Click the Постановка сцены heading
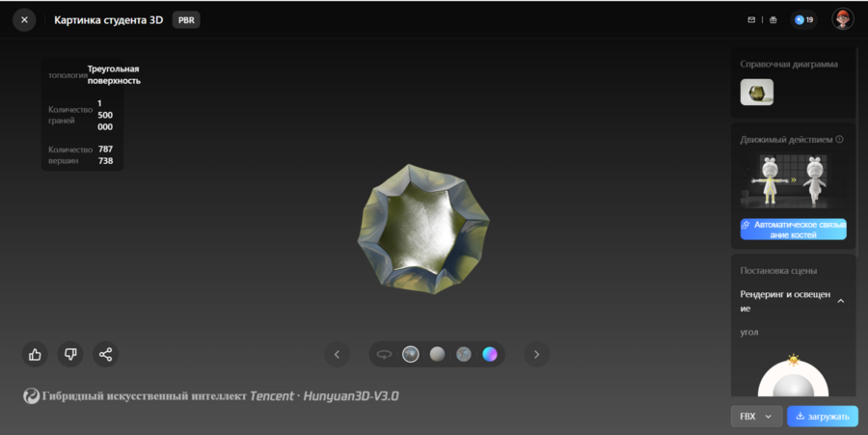The image size is (868, 435). click(x=778, y=271)
